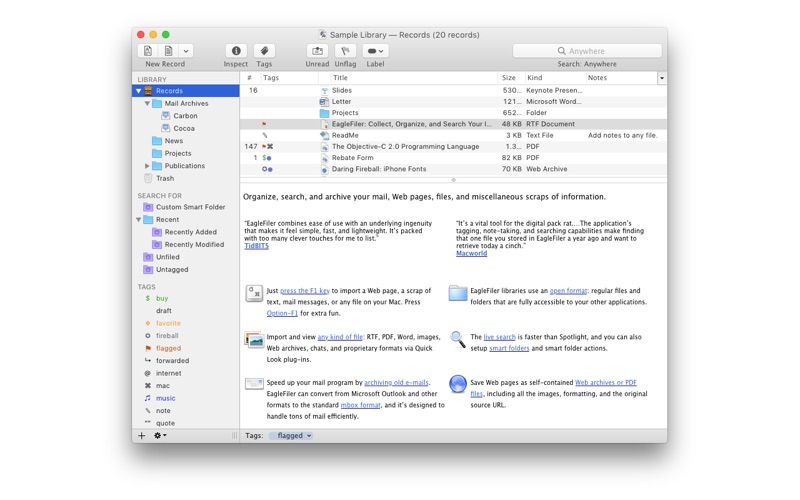This screenshot has height=500, width=800.
Task: Select the flagged tag in sidebar
Action: 168,348
